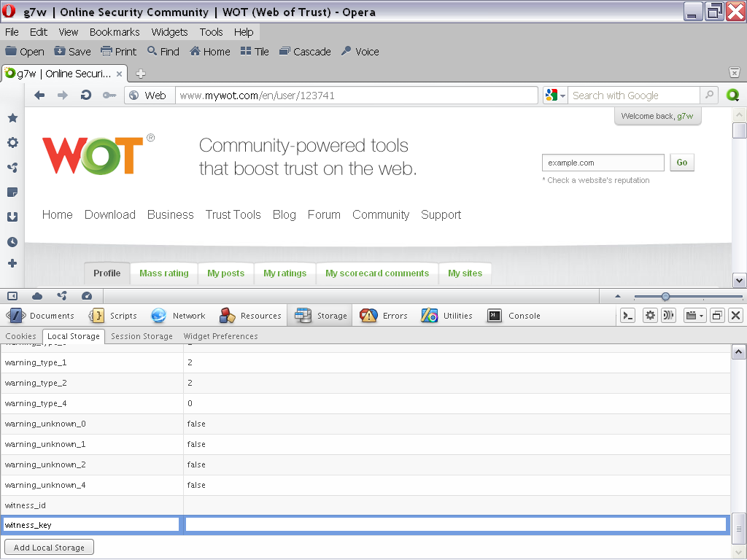Add a panel with the plus icon
The image size is (747, 560).
click(x=12, y=263)
